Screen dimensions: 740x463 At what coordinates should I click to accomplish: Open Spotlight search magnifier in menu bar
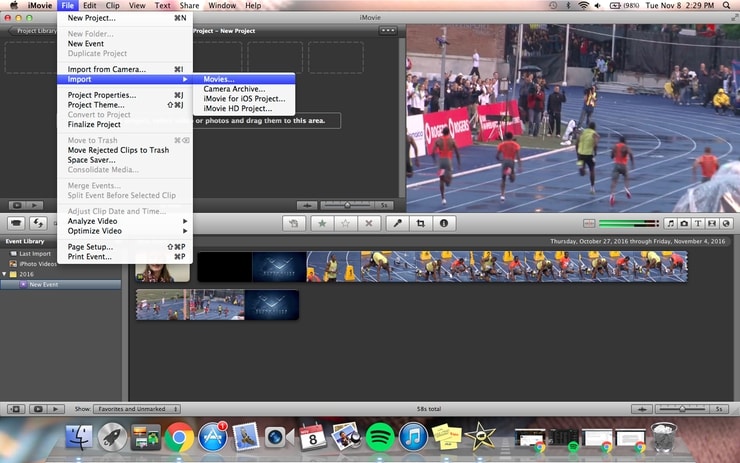[x=726, y=5]
